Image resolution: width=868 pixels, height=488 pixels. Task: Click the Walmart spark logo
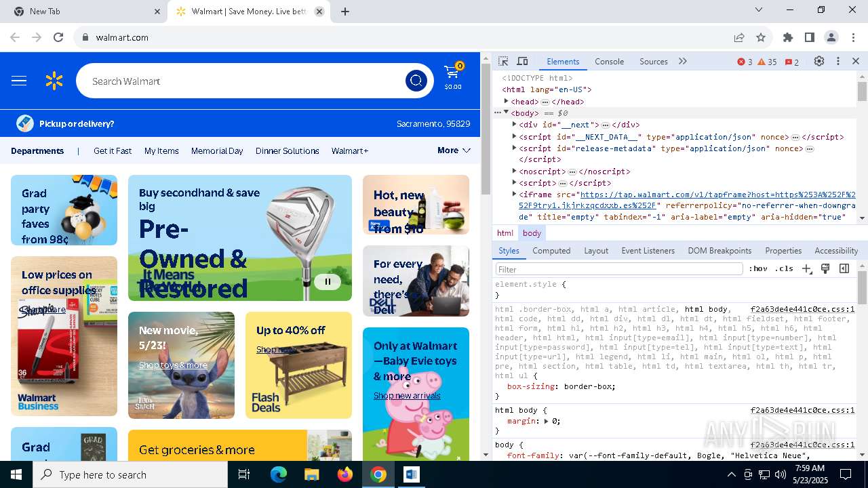click(54, 81)
